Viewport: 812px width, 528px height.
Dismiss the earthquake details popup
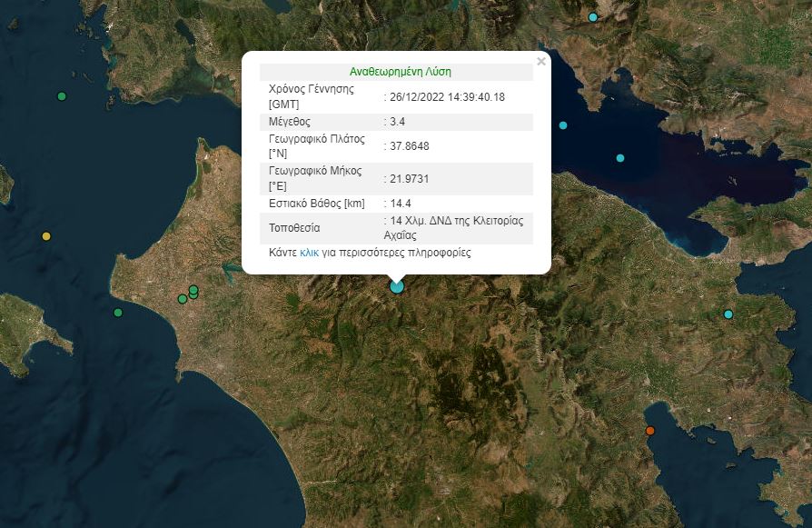[542, 61]
